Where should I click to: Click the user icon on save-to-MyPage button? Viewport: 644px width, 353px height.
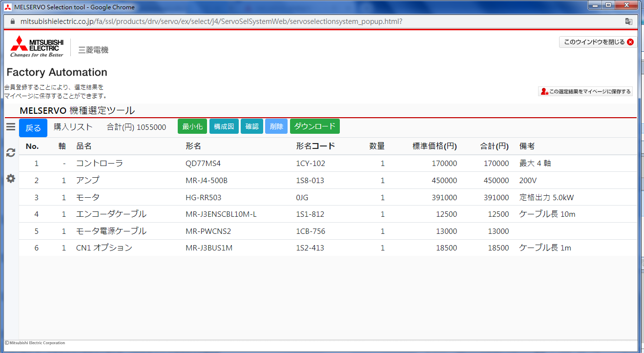pos(544,91)
